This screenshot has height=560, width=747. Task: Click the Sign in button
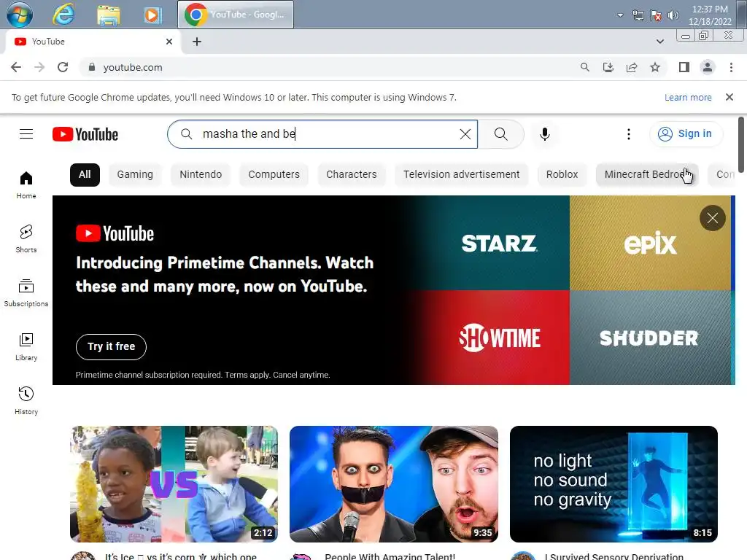pos(686,134)
